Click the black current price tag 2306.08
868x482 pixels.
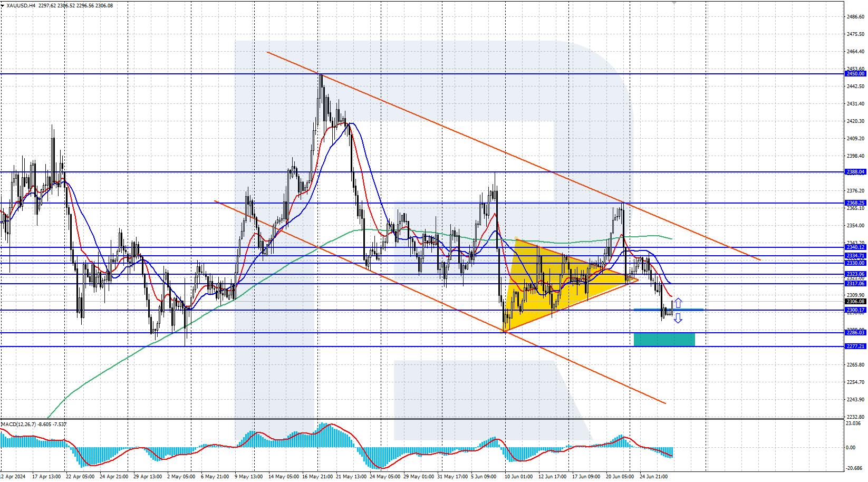click(x=855, y=302)
